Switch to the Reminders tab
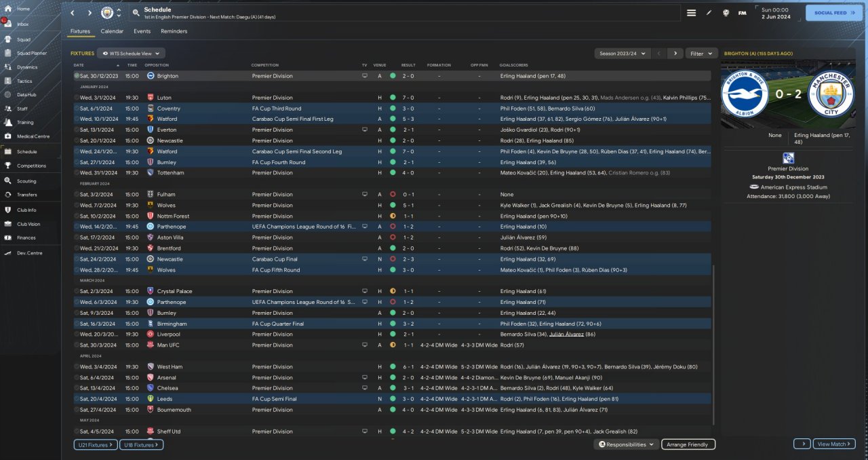 coord(174,31)
